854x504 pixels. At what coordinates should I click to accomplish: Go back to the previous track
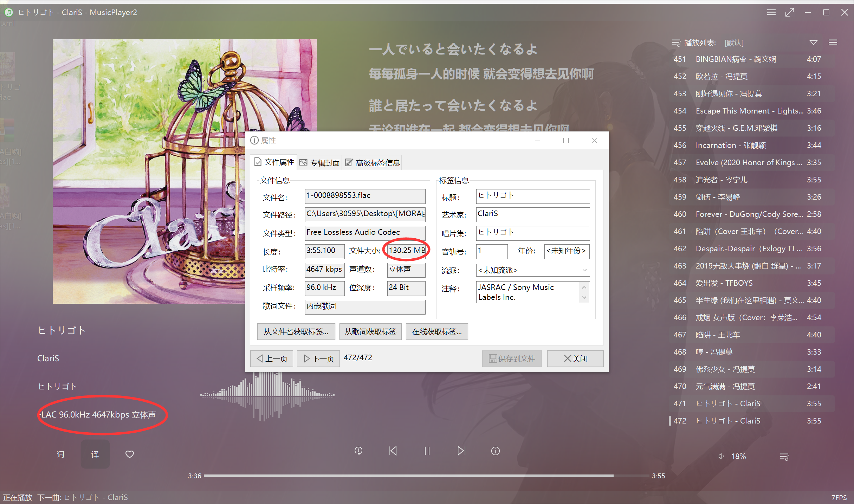[393, 451]
